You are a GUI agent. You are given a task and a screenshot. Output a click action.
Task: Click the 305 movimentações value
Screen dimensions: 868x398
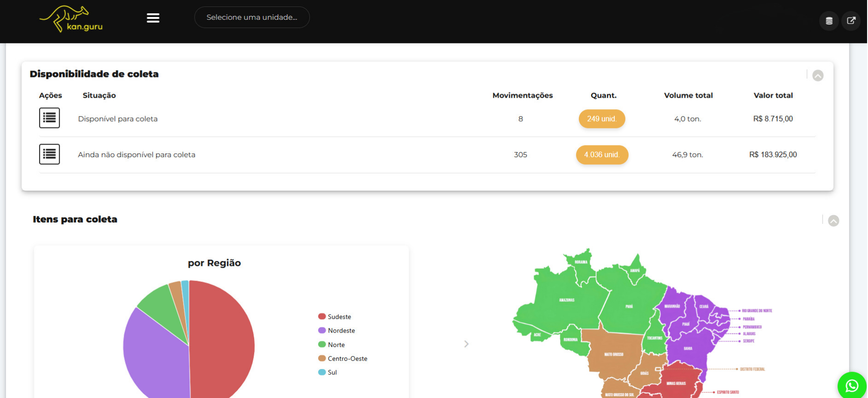pyautogui.click(x=521, y=155)
